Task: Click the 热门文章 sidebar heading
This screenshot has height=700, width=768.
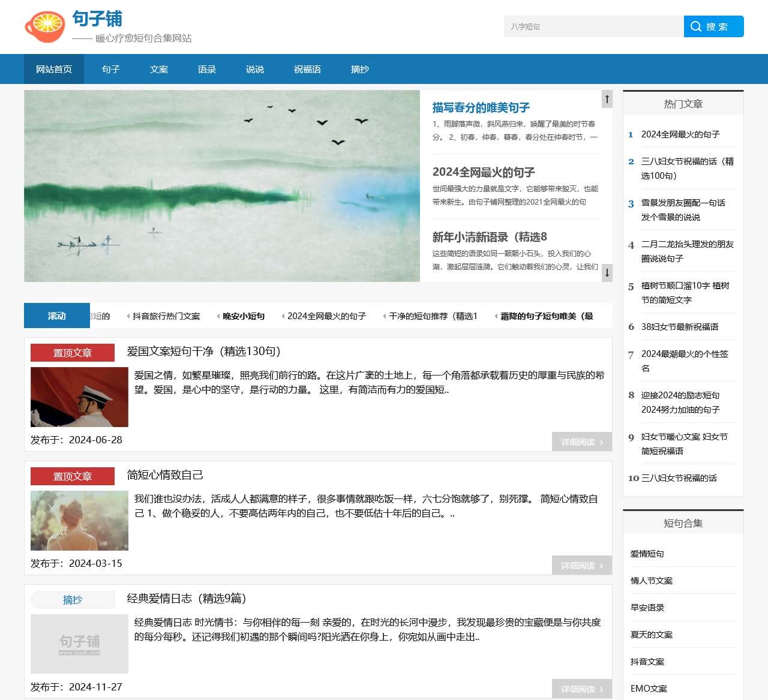Action: click(x=683, y=104)
